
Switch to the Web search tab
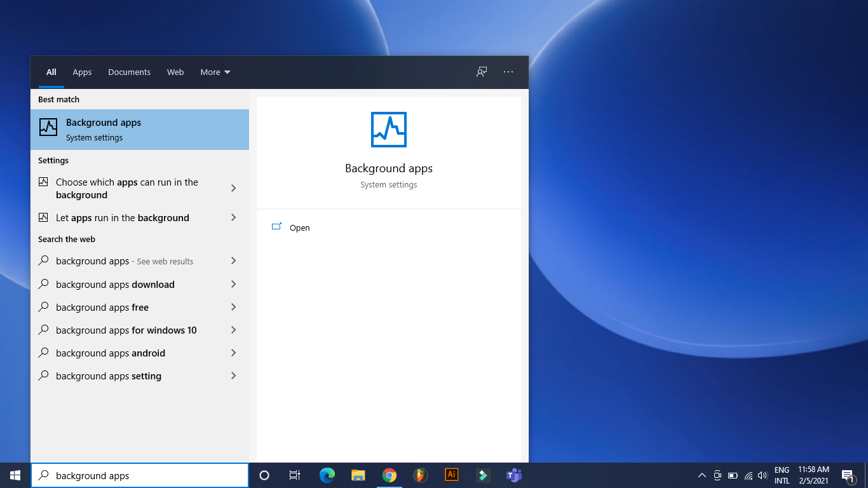pyautogui.click(x=175, y=72)
